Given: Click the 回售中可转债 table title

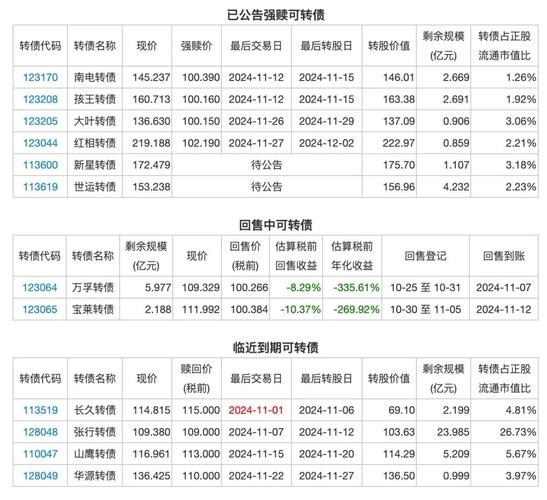Looking at the screenshot, I should point(276,225).
